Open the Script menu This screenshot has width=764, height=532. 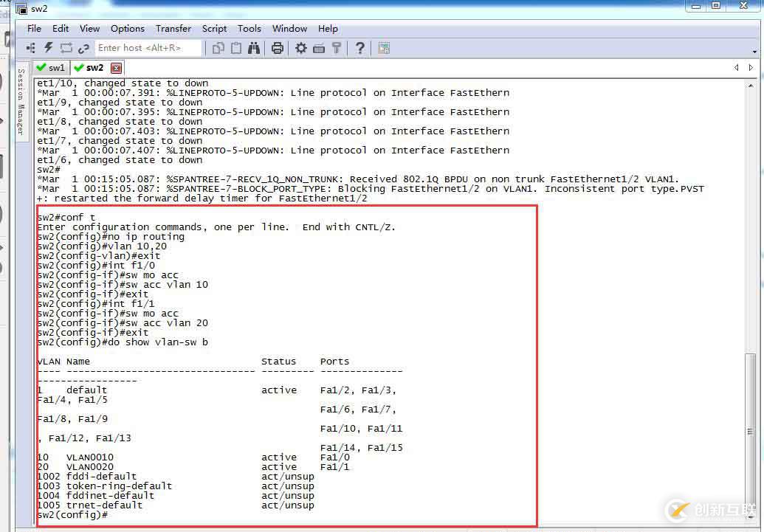(214, 28)
